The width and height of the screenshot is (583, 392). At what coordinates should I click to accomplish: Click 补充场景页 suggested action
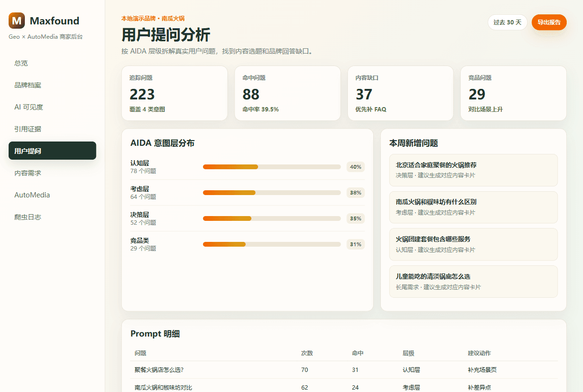click(482, 370)
